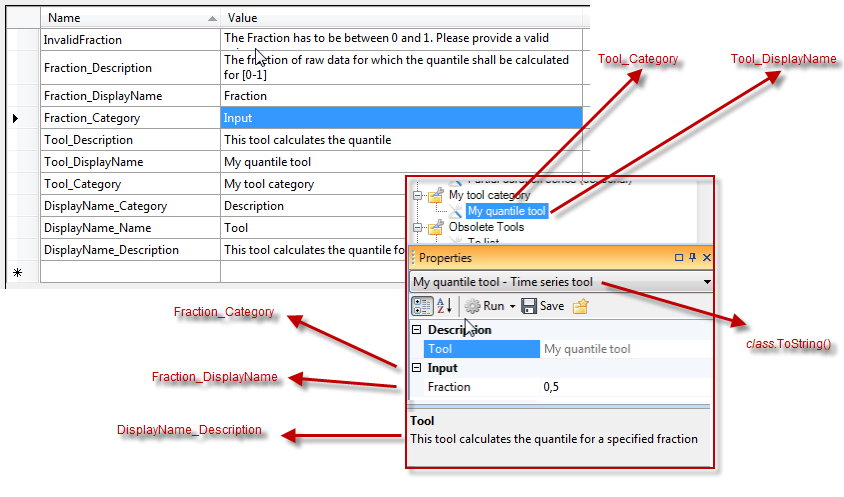Open the tool selection combo box dropdown
This screenshot has width=844, height=497.
tap(707, 283)
